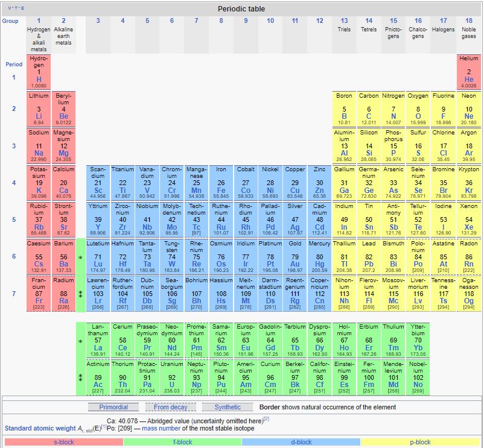
Task: Click the Synthetic legend link
Action: [228, 407]
